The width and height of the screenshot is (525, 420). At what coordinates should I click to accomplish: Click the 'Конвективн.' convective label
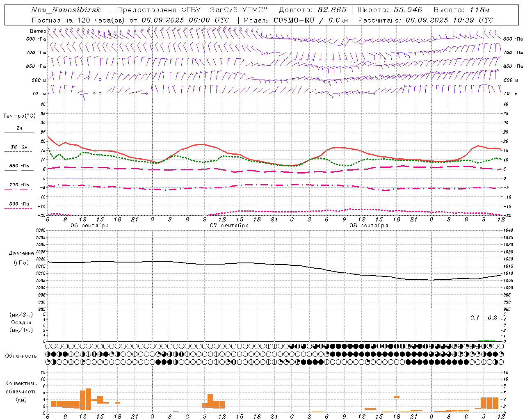click(x=21, y=383)
